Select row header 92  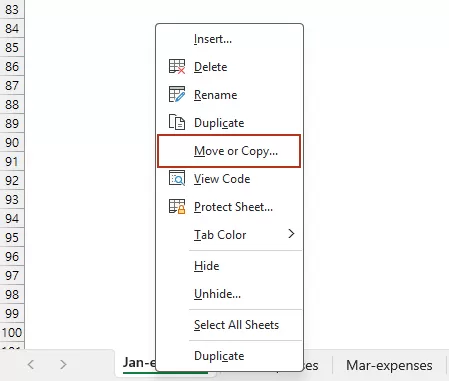click(12, 180)
